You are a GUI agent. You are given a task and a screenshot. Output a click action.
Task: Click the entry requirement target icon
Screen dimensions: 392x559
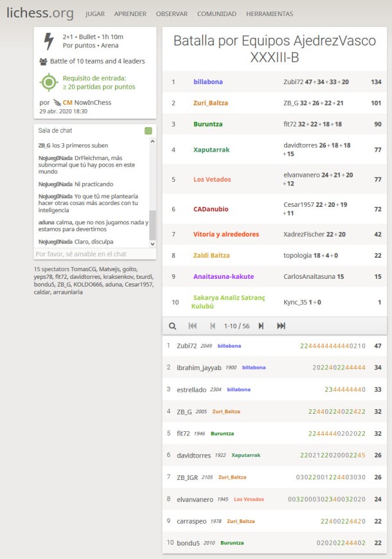click(x=49, y=82)
